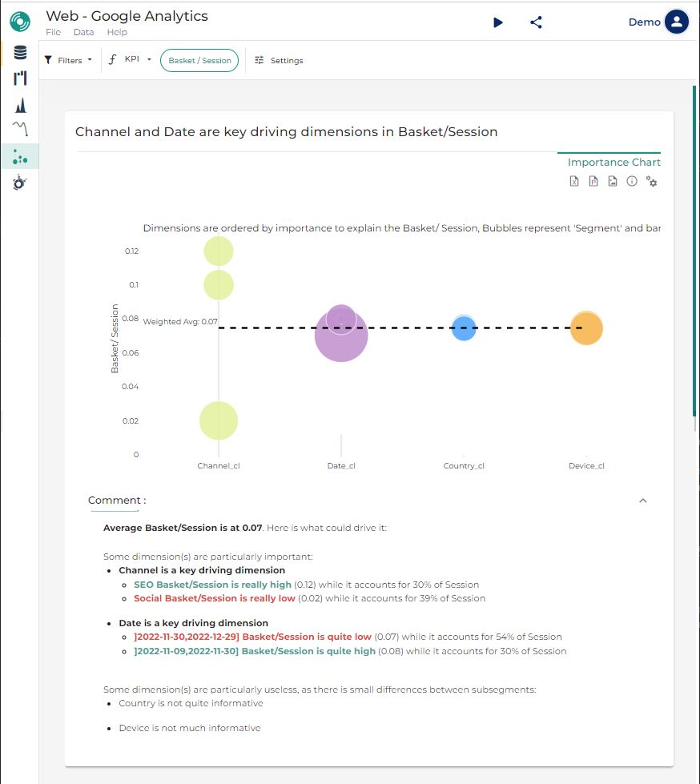Click 'SEO Basket/Session is really high' text
The image size is (700, 784).
(x=212, y=585)
